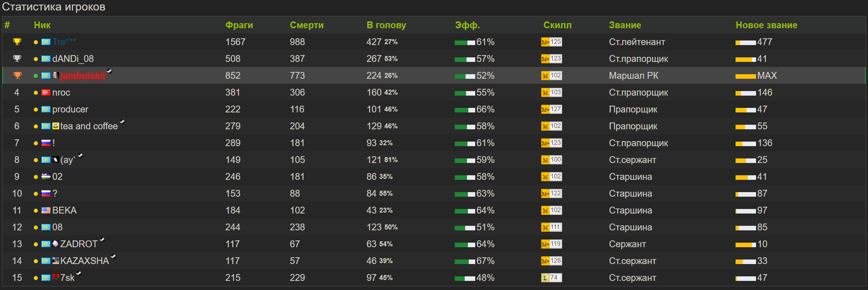
Task: Click the MAX rank progress bar
Action: tap(746, 76)
